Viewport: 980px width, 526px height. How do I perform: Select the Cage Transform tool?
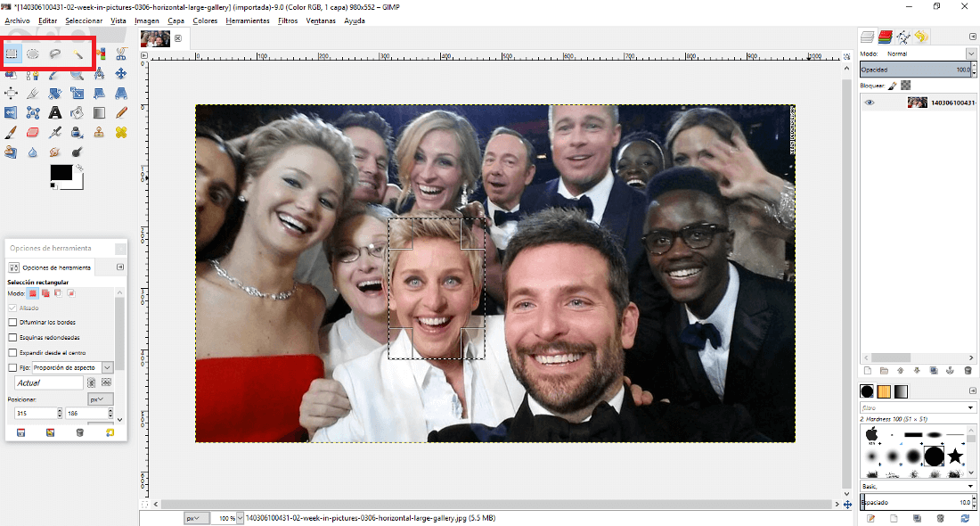[x=32, y=112]
